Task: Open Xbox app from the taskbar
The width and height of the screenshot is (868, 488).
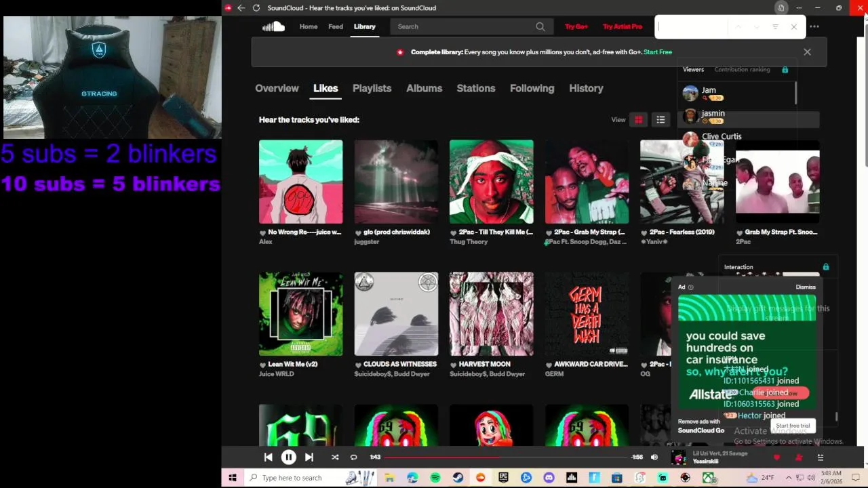Action: [x=709, y=478]
